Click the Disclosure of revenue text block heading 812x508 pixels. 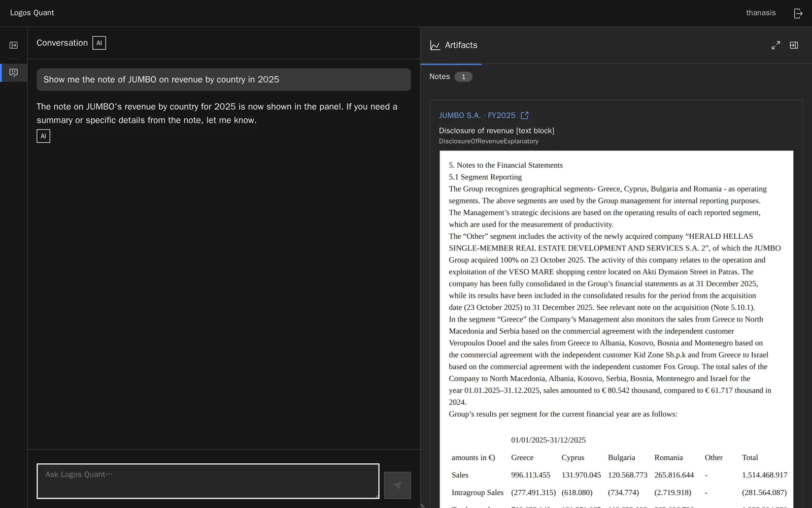(x=496, y=131)
